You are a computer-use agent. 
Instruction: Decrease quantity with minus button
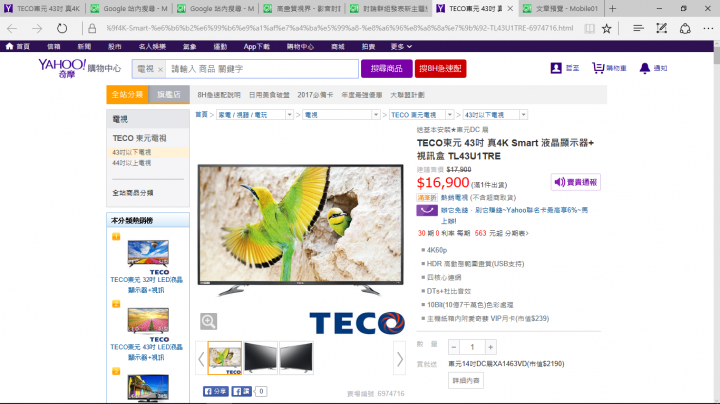454,347
